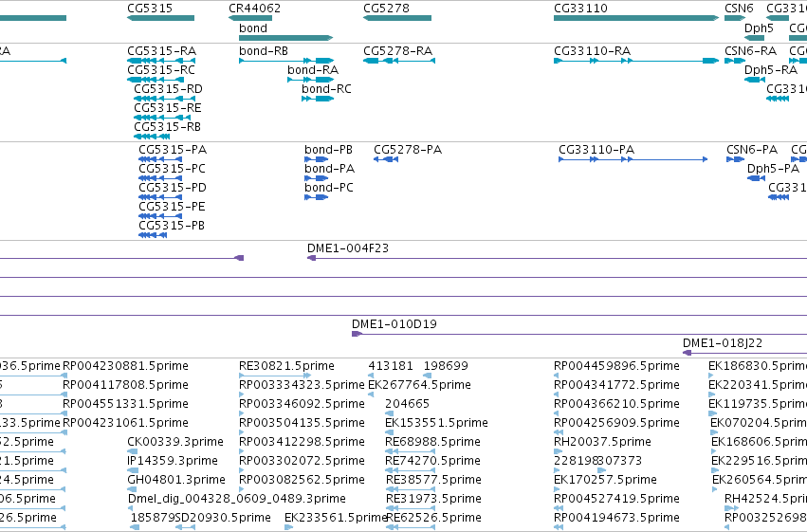
Task: Open EST EK153551.5prime
Action: tap(436, 423)
